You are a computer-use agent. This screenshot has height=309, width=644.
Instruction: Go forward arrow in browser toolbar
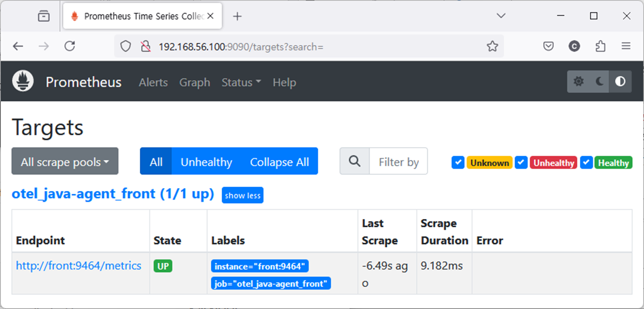pyautogui.click(x=44, y=46)
